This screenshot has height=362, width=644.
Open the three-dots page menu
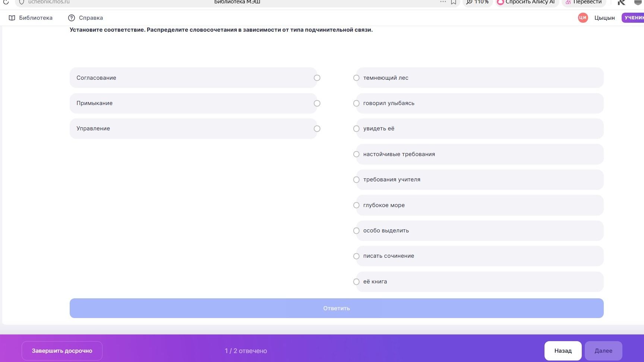(443, 2)
